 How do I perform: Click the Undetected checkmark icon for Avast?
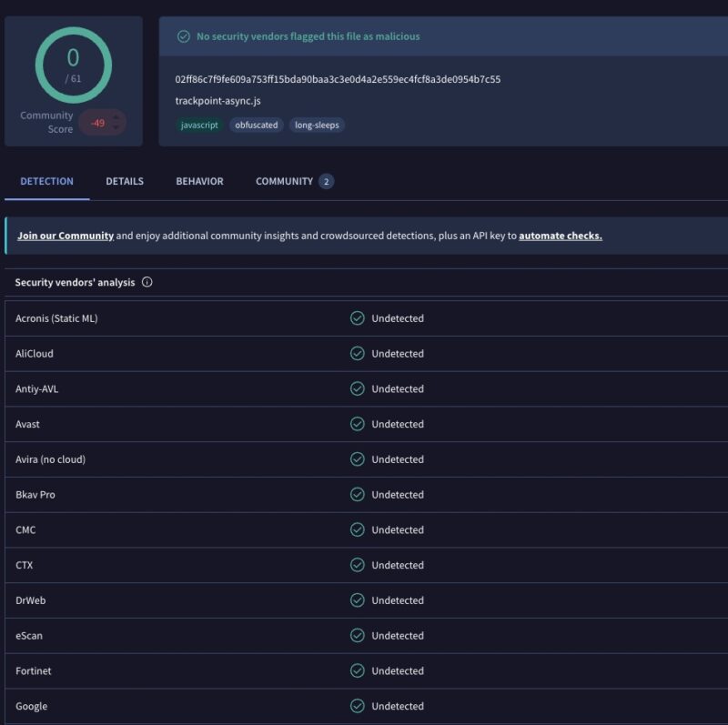(357, 424)
